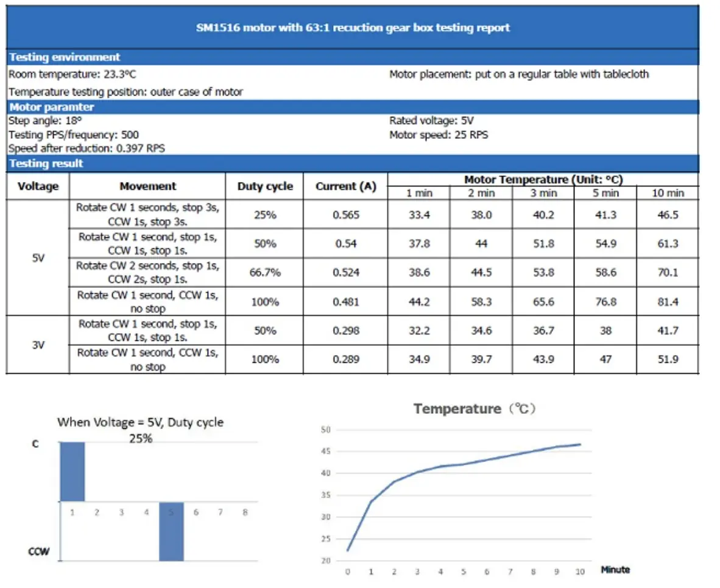The width and height of the screenshot is (720, 588).
Task: Click the SM1516 motor testing report title banner
Action: 353,27
